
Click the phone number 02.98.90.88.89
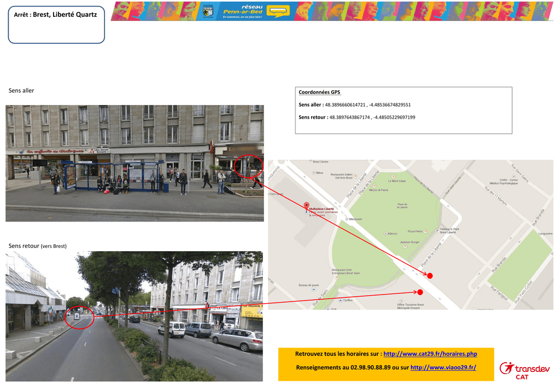[x=371, y=368]
